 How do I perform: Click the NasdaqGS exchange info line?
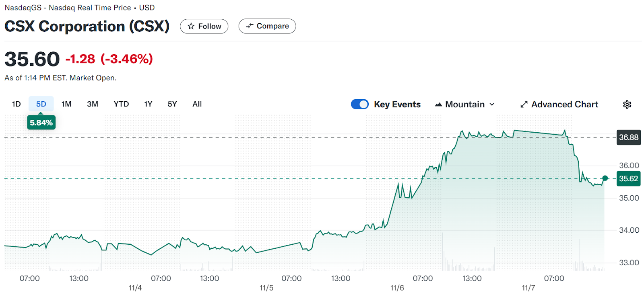(80, 8)
